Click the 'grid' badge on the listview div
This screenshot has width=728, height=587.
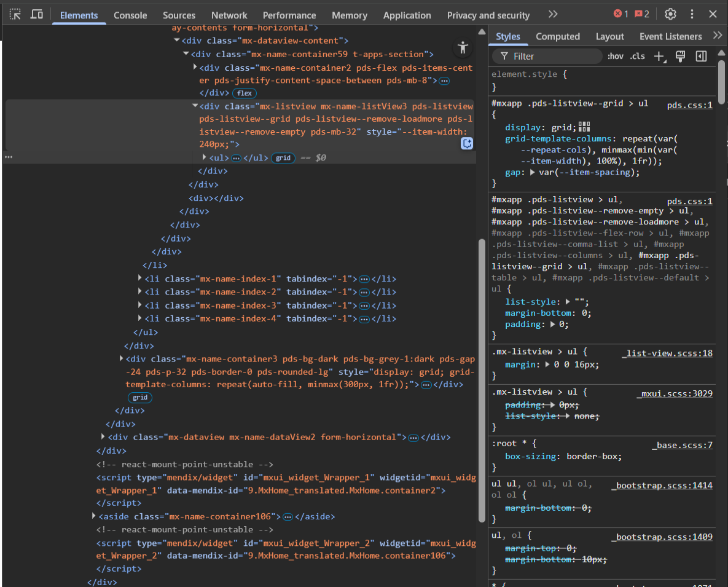(283, 157)
